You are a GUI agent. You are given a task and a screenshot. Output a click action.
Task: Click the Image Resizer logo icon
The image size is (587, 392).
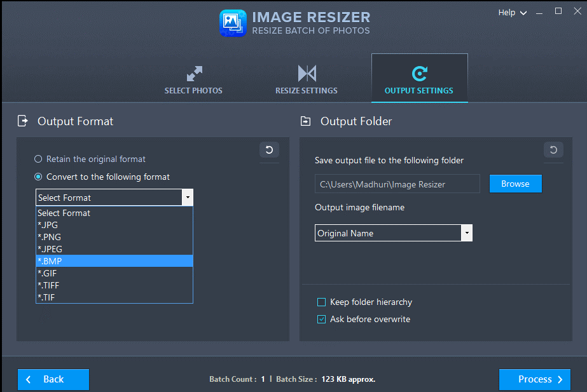pyautogui.click(x=233, y=22)
